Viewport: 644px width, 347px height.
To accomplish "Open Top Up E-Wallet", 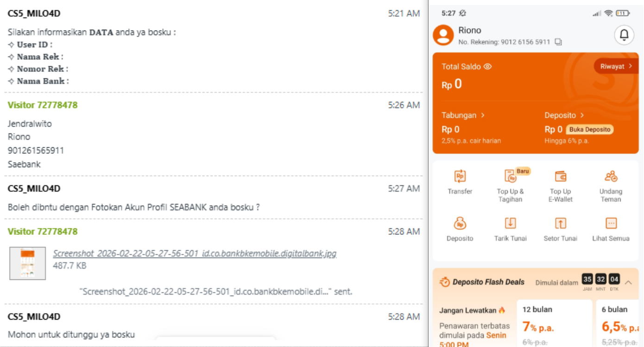I will 561,186.
